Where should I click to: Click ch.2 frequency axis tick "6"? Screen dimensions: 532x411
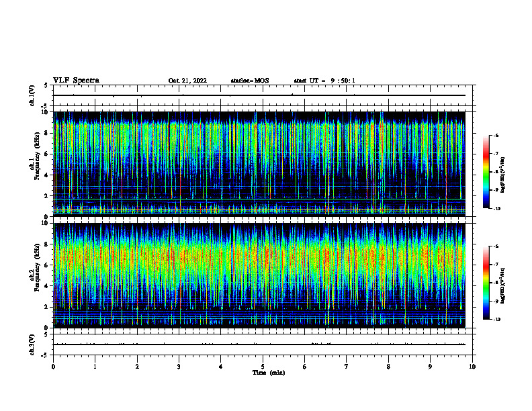(46, 265)
